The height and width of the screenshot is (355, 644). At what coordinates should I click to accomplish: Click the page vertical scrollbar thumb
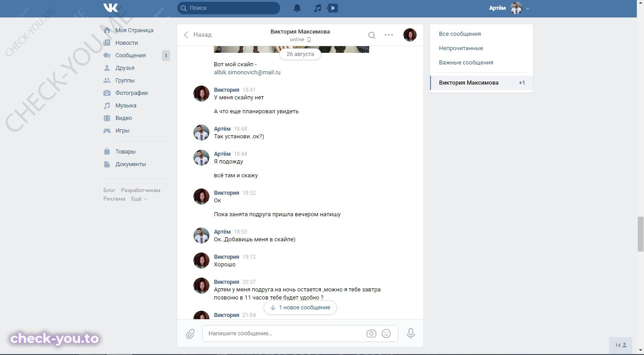(640, 234)
